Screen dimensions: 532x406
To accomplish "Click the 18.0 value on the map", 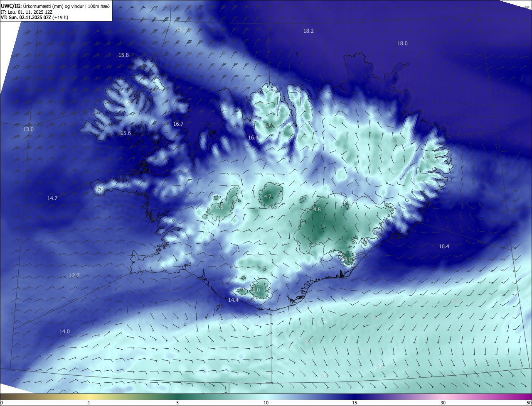I will point(402,44).
